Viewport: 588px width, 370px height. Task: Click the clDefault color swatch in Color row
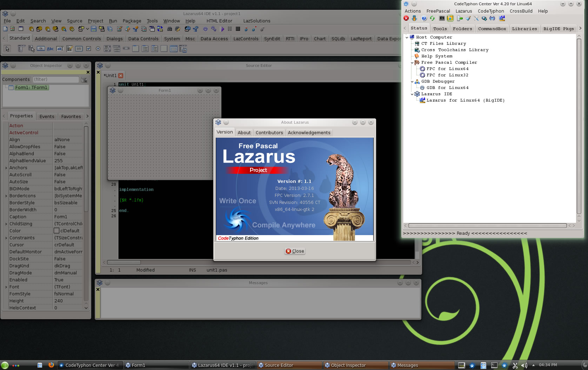click(x=56, y=231)
